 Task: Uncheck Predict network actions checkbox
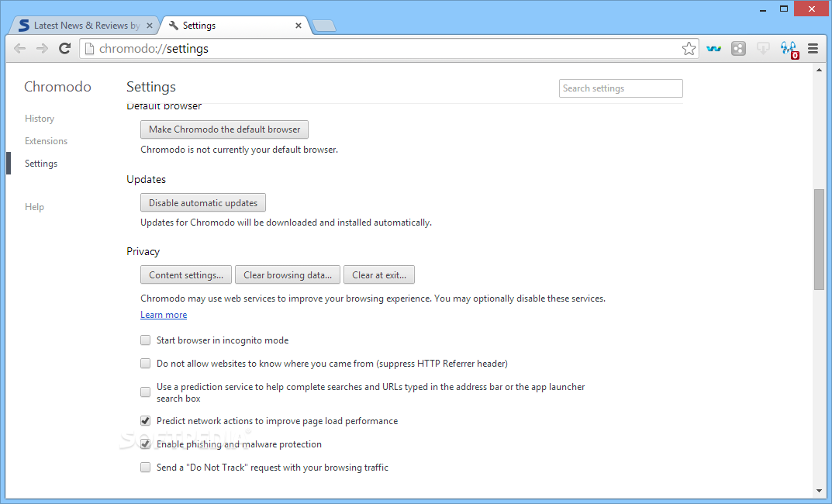click(146, 421)
